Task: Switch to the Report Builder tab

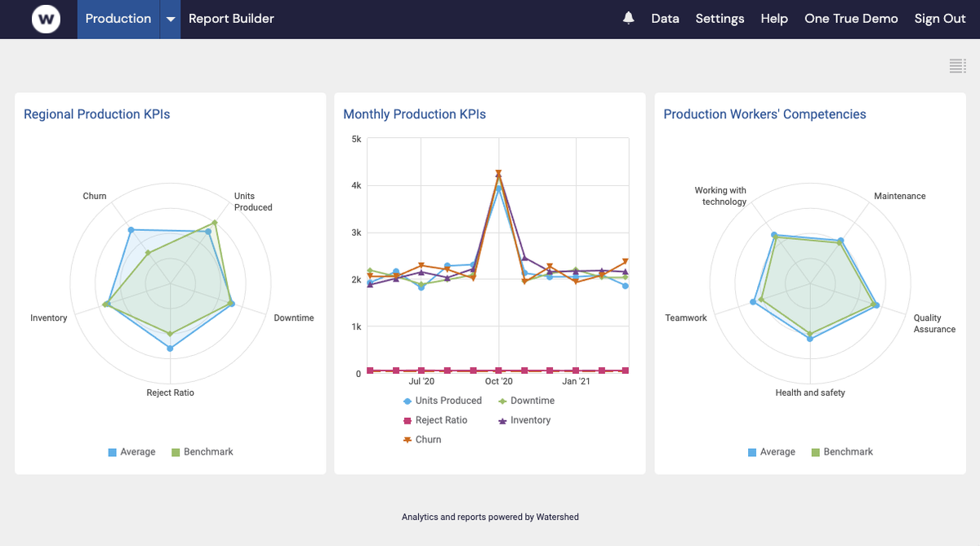Action: coord(231,18)
